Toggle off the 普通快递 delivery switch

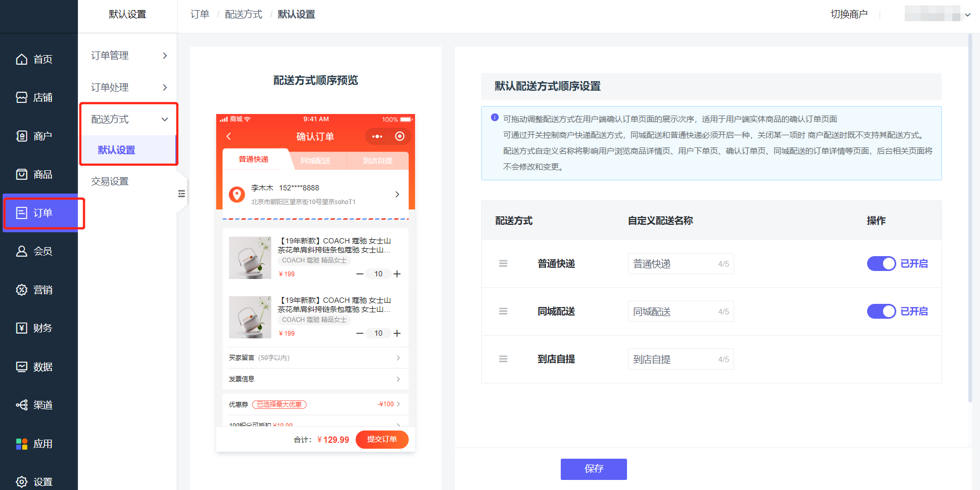pos(881,264)
